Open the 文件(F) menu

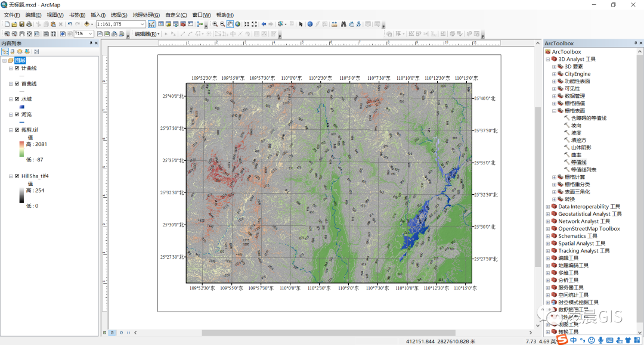tap(12, 15)
